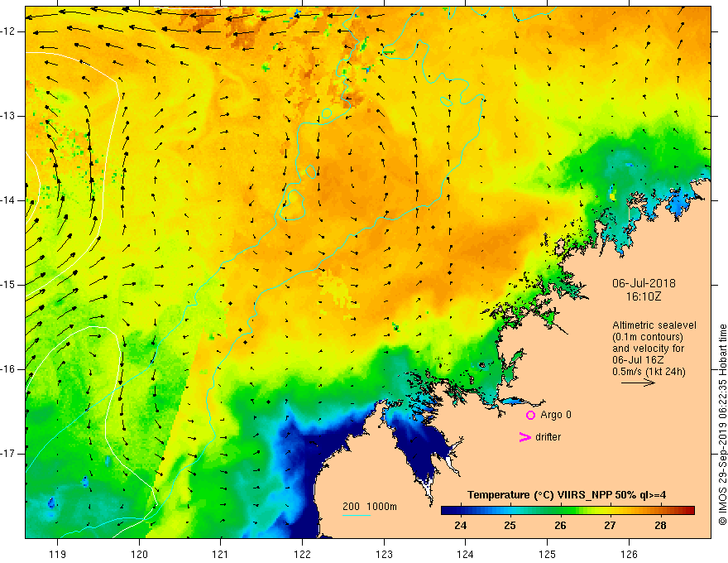Click the longitude label '121'
Screen dimensions: 728x563
[221, 554]
